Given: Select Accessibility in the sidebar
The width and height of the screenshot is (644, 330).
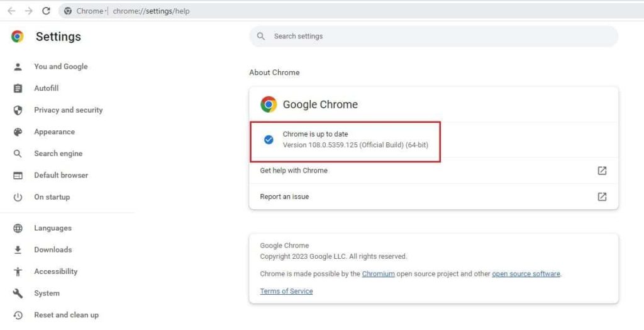Looking at the screenshot, I should tap(55, 271).
